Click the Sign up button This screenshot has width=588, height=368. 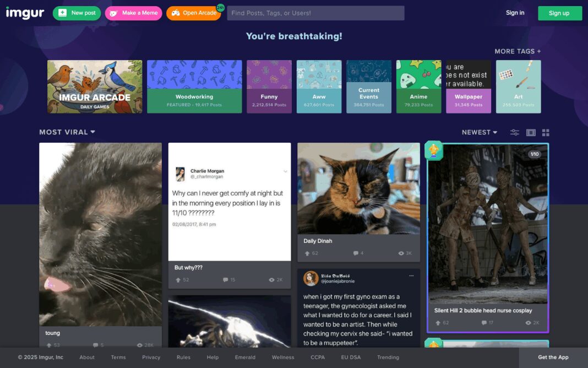[560, 13]
